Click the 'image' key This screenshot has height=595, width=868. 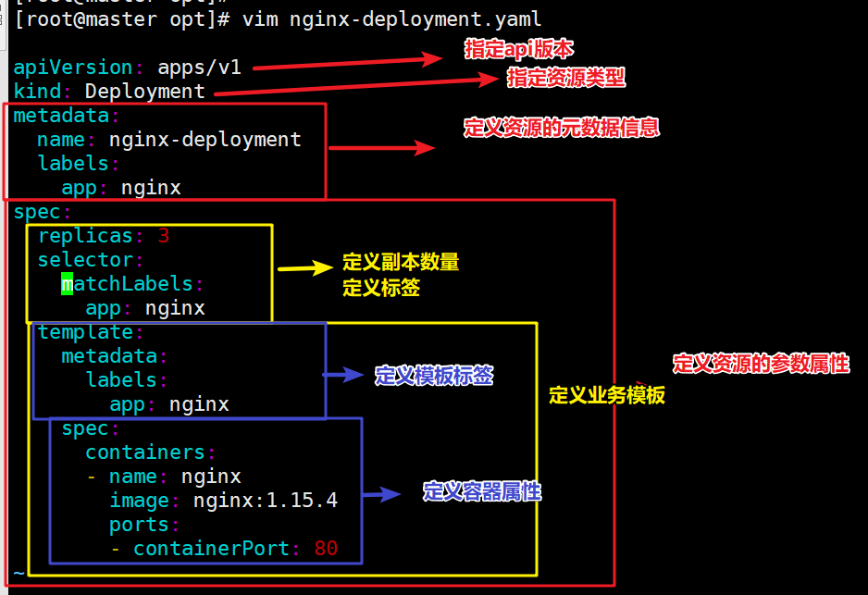click(139, 501)
